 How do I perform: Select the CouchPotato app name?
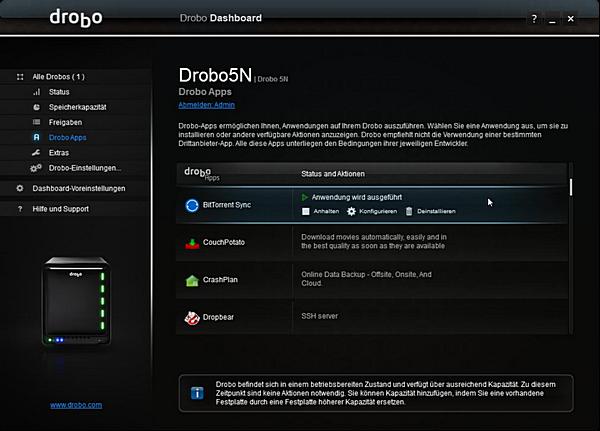tap(224, 242)
